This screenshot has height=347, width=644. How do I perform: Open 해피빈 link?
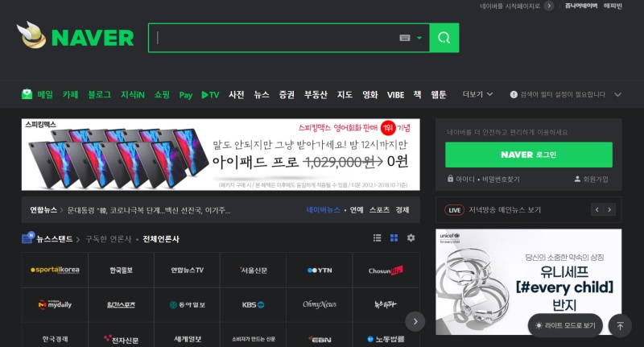(613, 6)
